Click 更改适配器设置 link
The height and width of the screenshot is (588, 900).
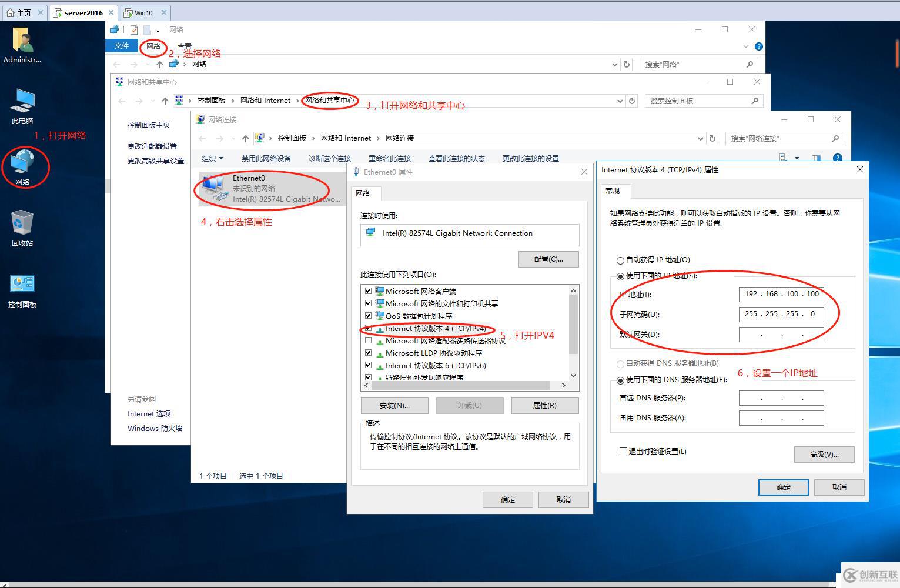click(x=152, y=146)
